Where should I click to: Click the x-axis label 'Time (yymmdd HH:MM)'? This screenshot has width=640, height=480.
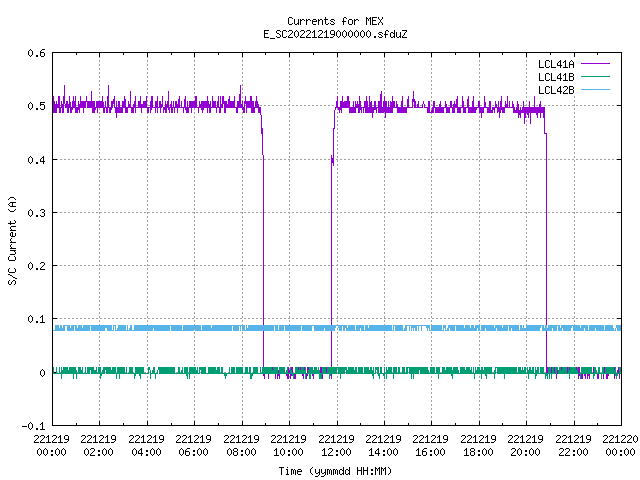335,471
